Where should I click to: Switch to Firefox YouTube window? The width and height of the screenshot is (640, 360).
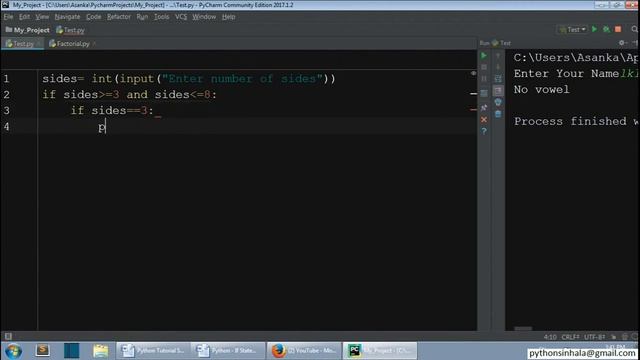[x=304, y=351]
